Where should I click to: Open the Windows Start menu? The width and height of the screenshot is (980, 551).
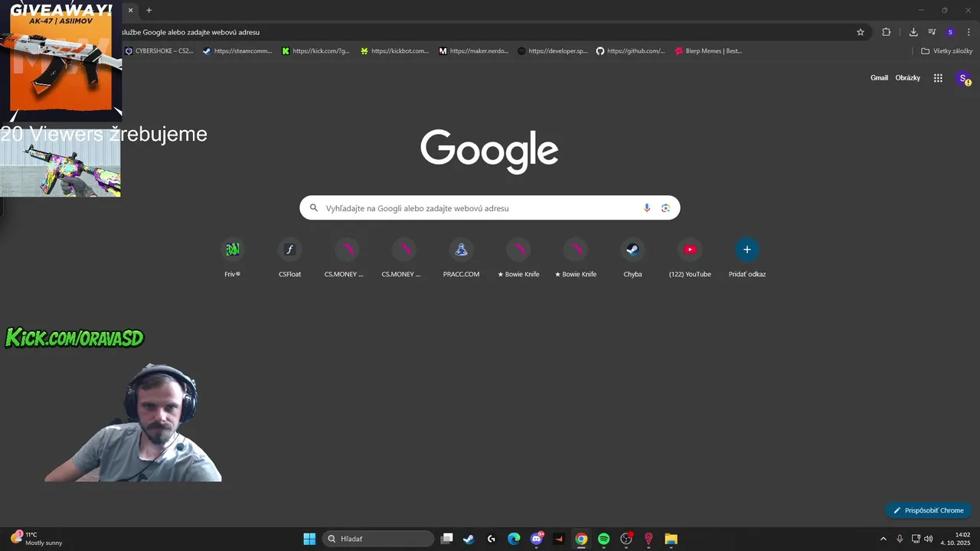(x=309, y=539)
